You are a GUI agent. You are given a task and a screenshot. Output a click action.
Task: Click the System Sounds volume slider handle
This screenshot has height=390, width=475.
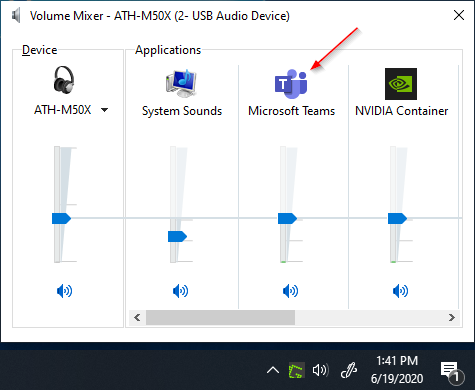click(x=177, y=236)
